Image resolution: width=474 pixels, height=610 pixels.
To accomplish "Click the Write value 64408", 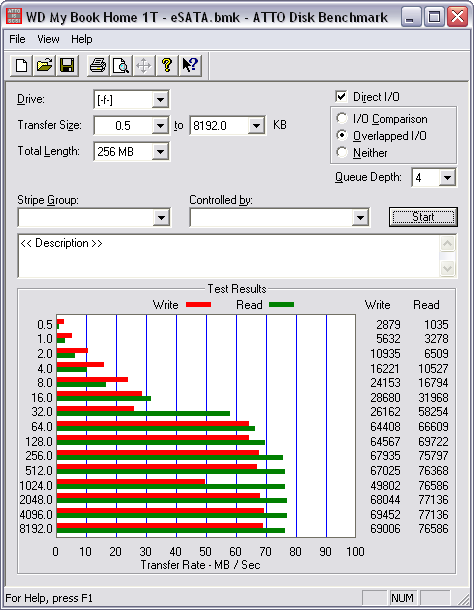I will click(385, 427).
